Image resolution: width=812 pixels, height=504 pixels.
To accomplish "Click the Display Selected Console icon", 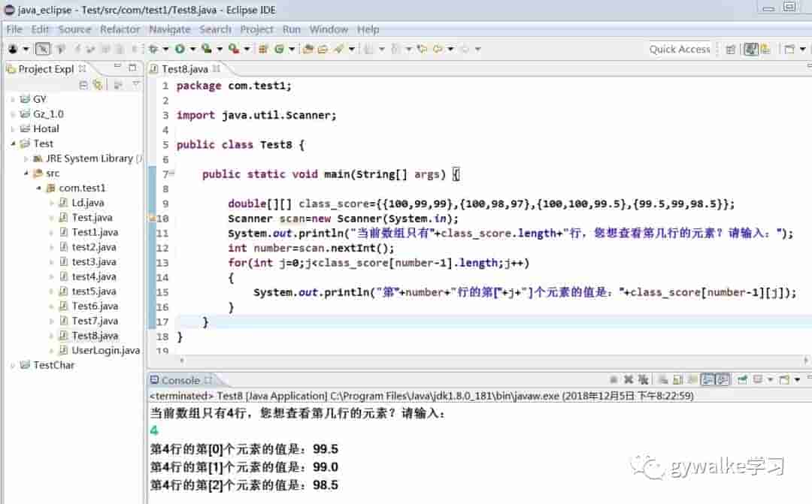I will point(758,380).
